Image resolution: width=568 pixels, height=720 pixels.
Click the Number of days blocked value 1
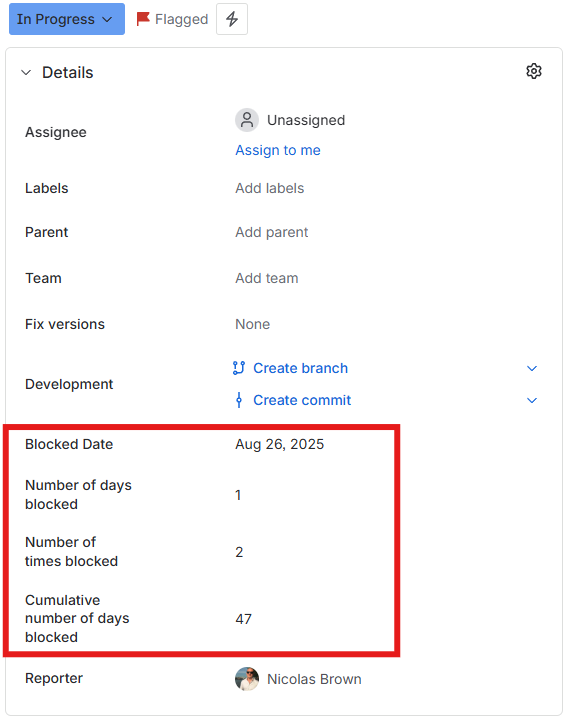click(x=238, y=495)
